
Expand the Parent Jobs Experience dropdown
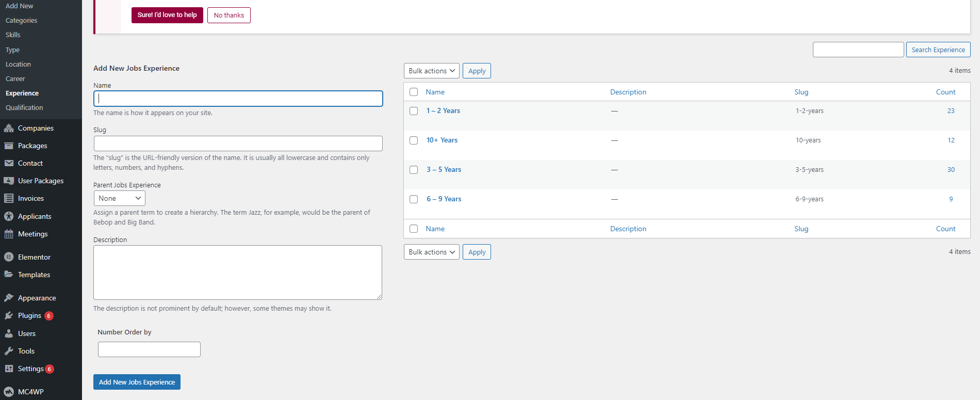point(119,198)
